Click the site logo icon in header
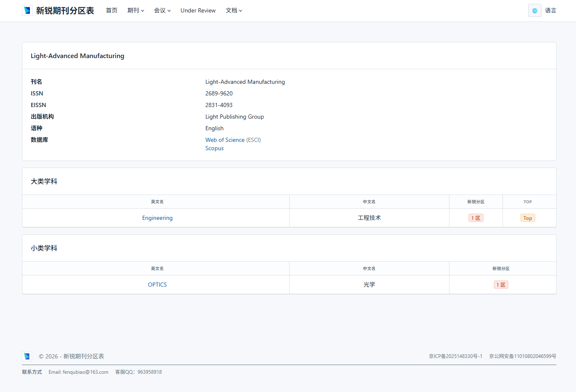This screenshot has width=576, height=392. click(27, 10)
